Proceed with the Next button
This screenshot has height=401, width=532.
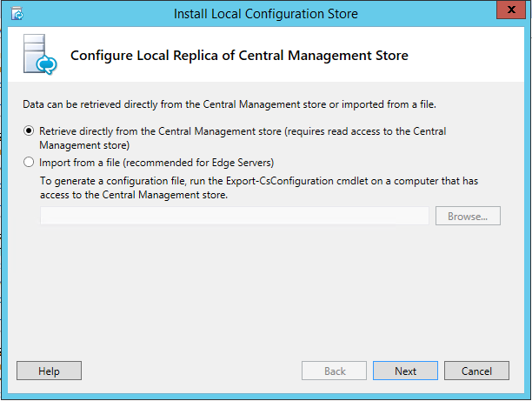tap(405, 371)
